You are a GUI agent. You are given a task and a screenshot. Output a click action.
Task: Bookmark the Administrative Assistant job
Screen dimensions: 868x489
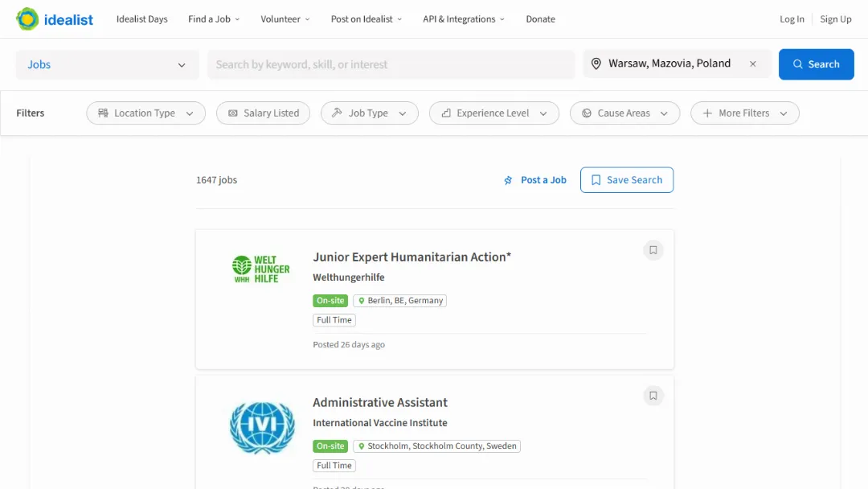click(x=653, y=395)
